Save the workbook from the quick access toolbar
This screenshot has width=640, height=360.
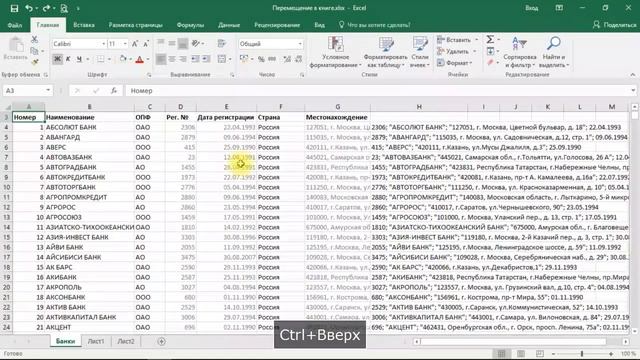click(14, 8)
